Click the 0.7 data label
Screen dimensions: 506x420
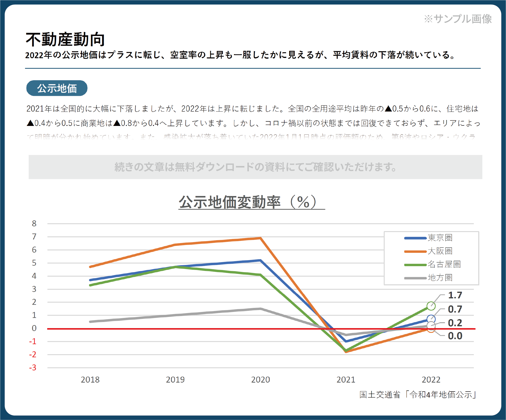[455, 309]
